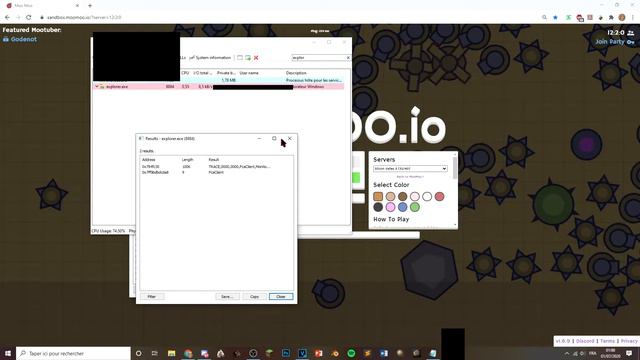Viewport: 640px width, 360px height.
Task: Open File Explorer from taskbar
Action: tap(171, 353)
